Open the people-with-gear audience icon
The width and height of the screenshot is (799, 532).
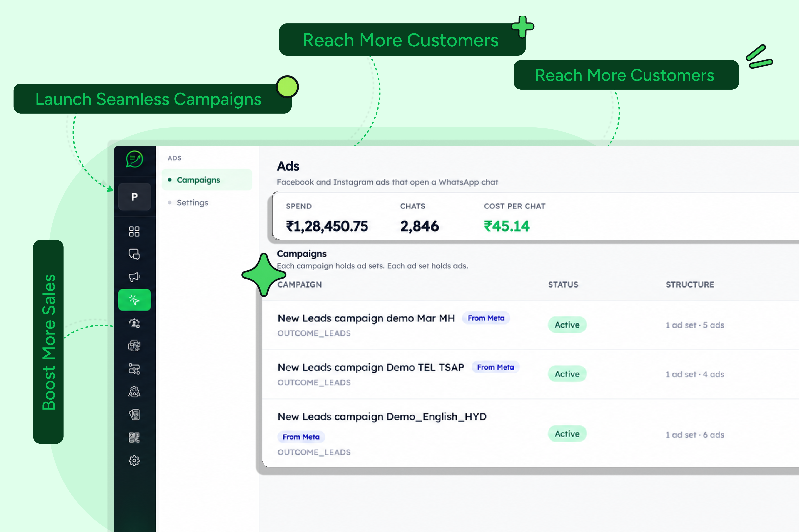click(x=134, y=323)
